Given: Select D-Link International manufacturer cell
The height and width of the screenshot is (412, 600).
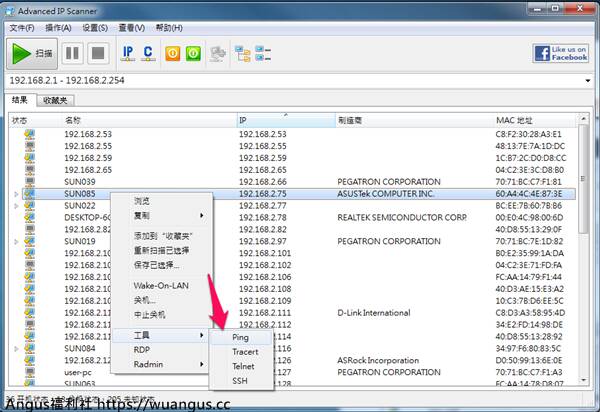Looking at the screenshot, I should click(374, 313).
